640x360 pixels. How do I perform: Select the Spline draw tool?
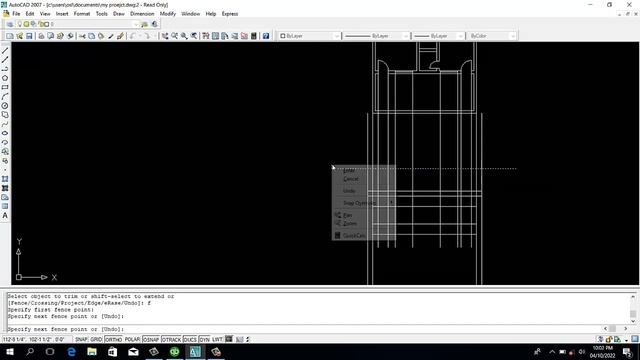pyautogui.click(x=5, y=124)
